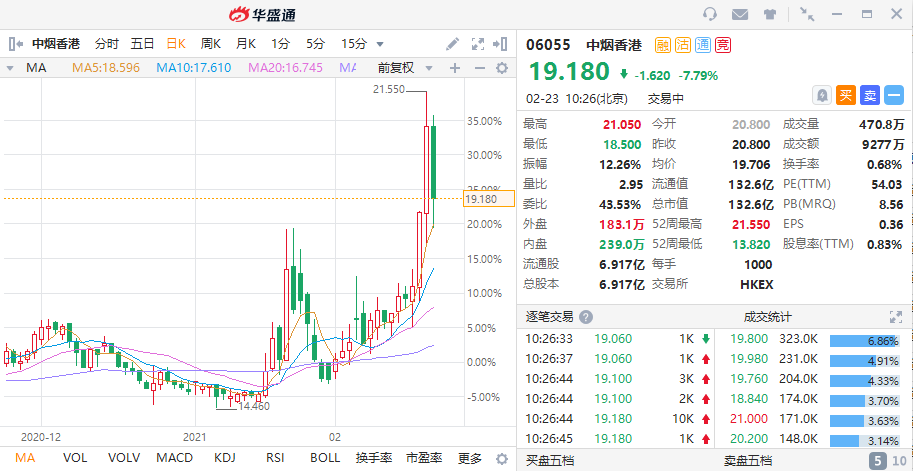Click the 买盘五档 bid header

coord(550,461)
